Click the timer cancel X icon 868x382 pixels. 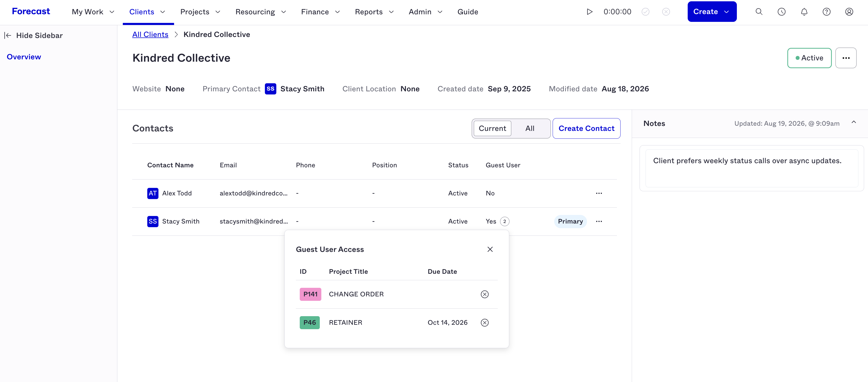(666, 12)
